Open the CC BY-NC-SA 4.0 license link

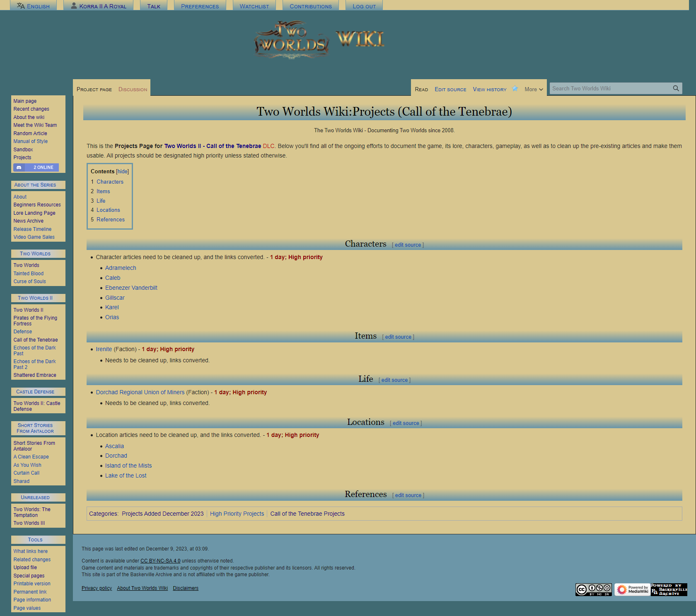tap(160, 561)
